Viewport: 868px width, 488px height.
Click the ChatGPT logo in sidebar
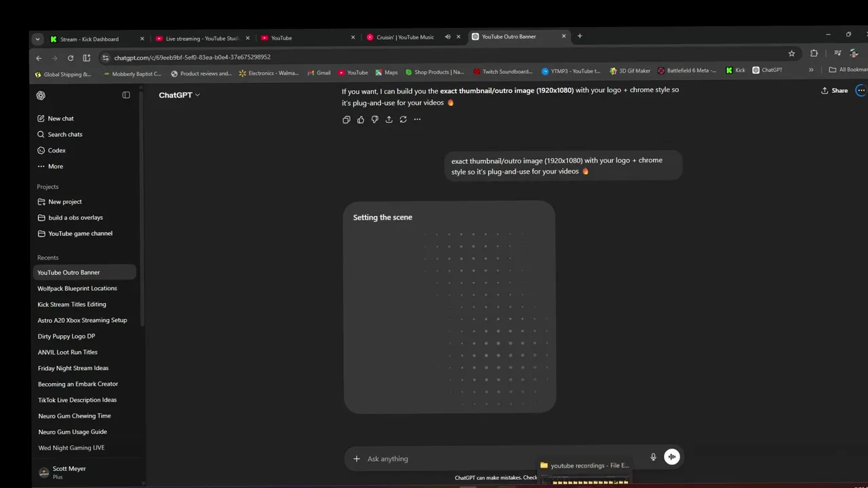[x=41, y=96]
